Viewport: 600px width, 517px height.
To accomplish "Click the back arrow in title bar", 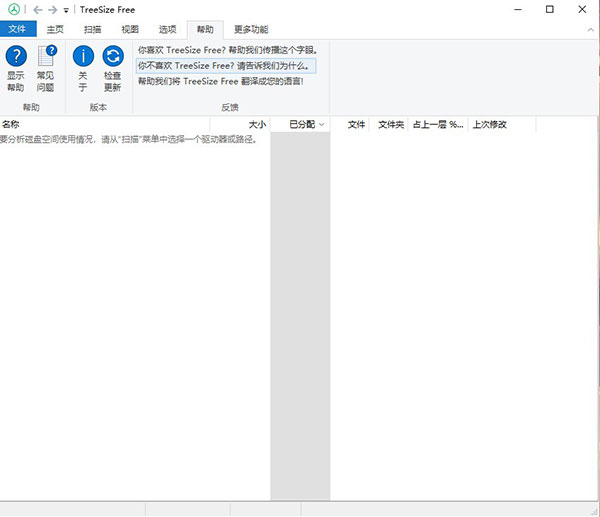I will point(38,10).
